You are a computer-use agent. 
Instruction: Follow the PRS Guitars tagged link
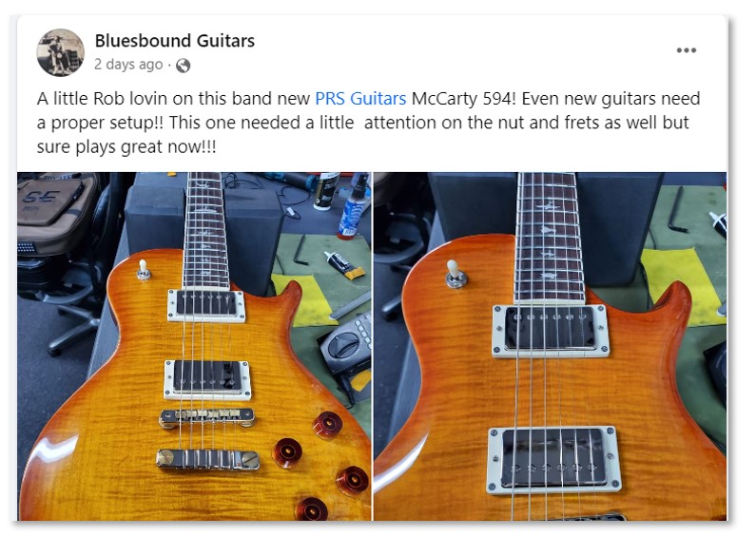(360, 98)
